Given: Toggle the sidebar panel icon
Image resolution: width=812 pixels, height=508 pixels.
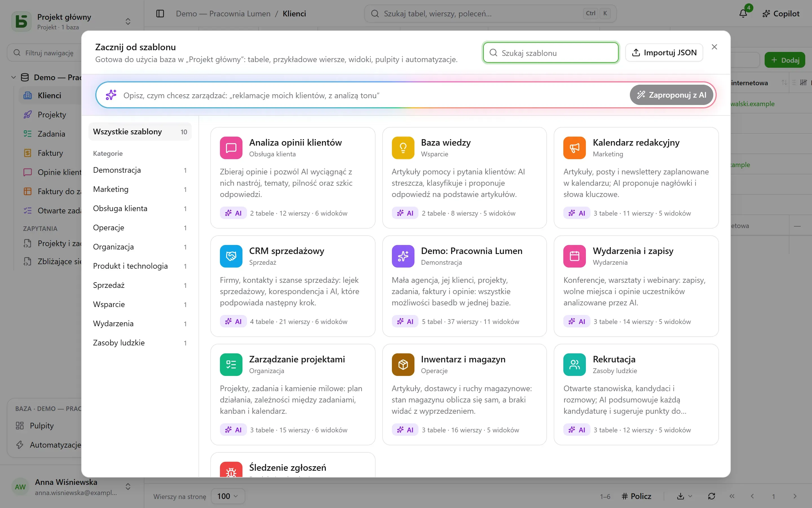Looking at the screenshot, I should point(160,14).
